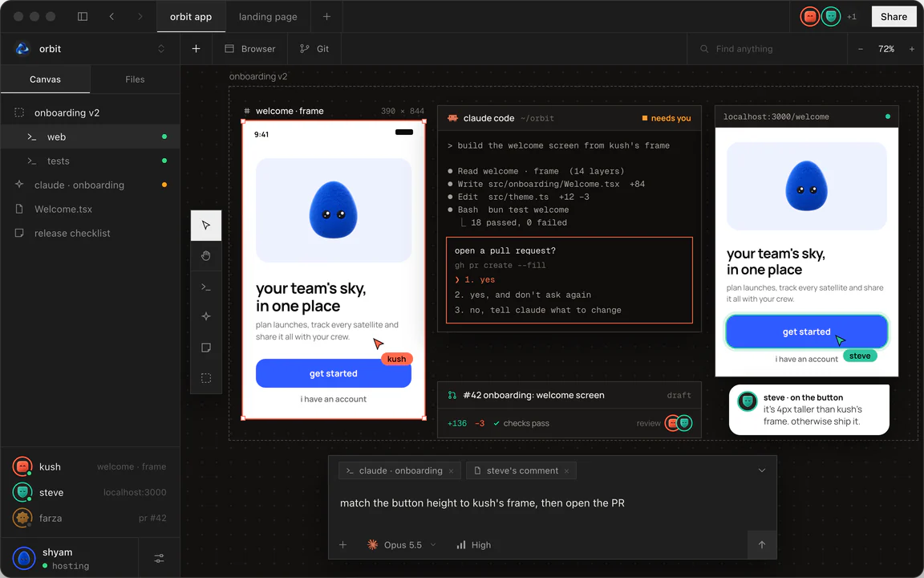Image resolution: width=924 pixels, height=578 pixels.
Task: Select the sparkle AI tool in toolbar
Action: click(205, 317)
